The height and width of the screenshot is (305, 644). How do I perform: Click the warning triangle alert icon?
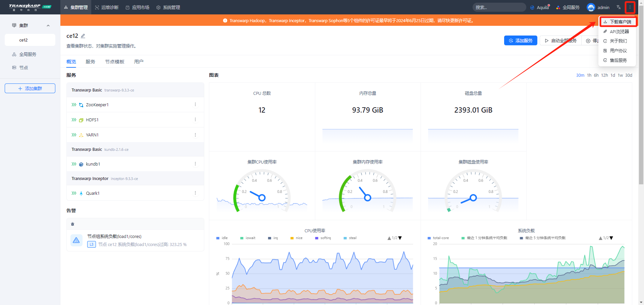pyautogui.click(x=76, y=240)
